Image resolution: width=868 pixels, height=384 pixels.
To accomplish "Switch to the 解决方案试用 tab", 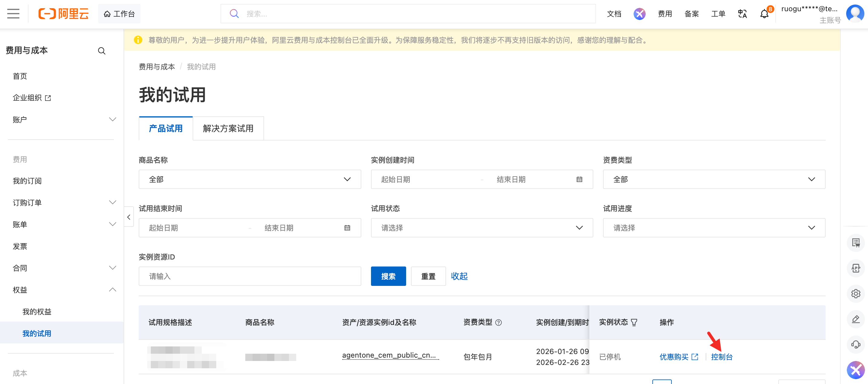I will coord(228,129).
